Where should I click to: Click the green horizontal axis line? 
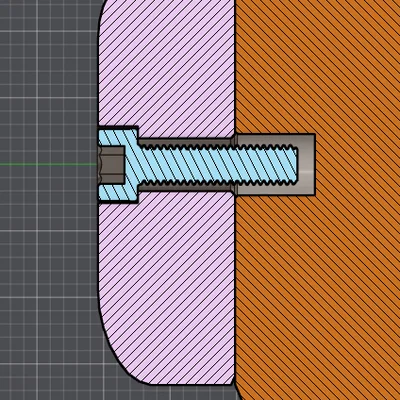click(x=49, y=164)
